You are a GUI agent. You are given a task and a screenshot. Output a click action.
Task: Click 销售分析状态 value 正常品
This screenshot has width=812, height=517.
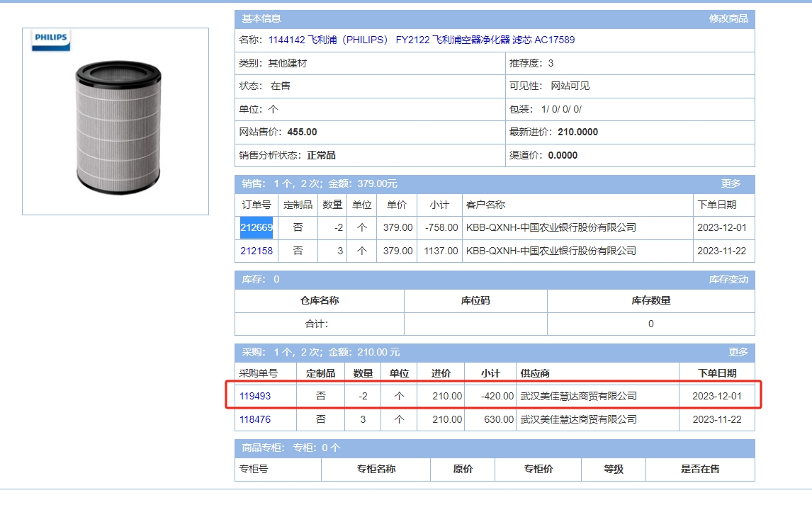pos(321,155)
